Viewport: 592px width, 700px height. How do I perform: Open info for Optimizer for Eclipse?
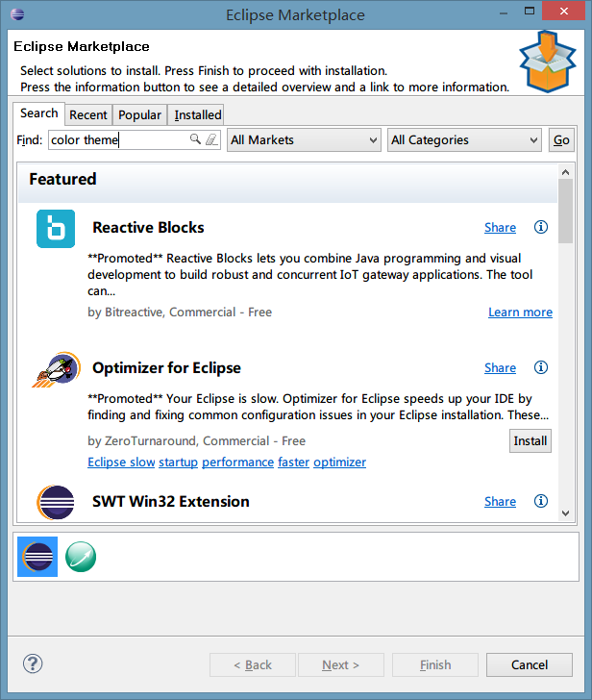tap(541, 367)
